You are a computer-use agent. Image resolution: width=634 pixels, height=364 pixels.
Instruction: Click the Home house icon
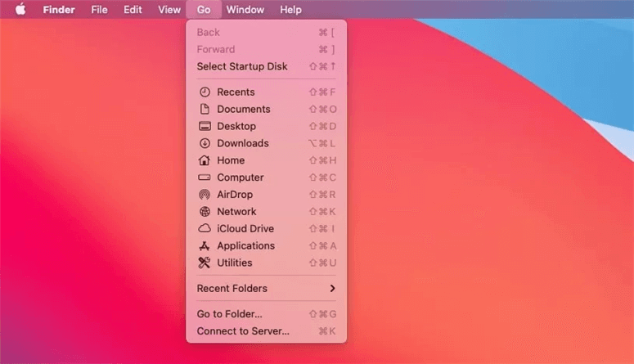click(205, 160)
